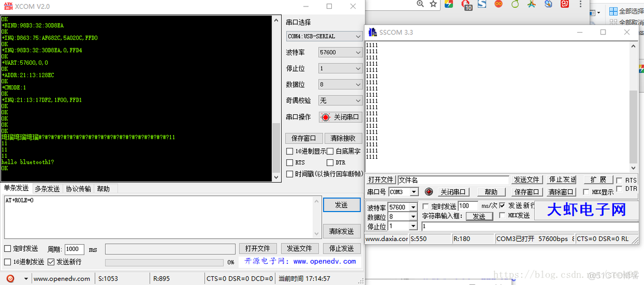Switch to 多条发送 tab
The image size is (644, 285).
47,189
